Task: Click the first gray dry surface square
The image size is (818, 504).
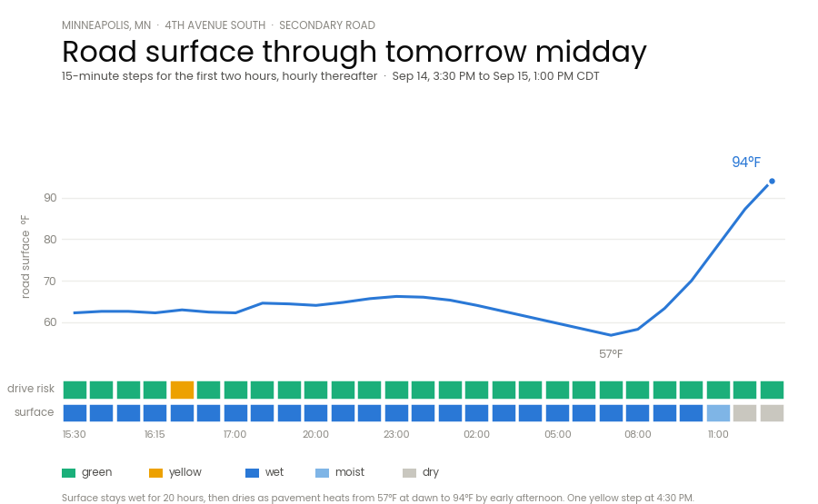Action: [x=745, y=413]
